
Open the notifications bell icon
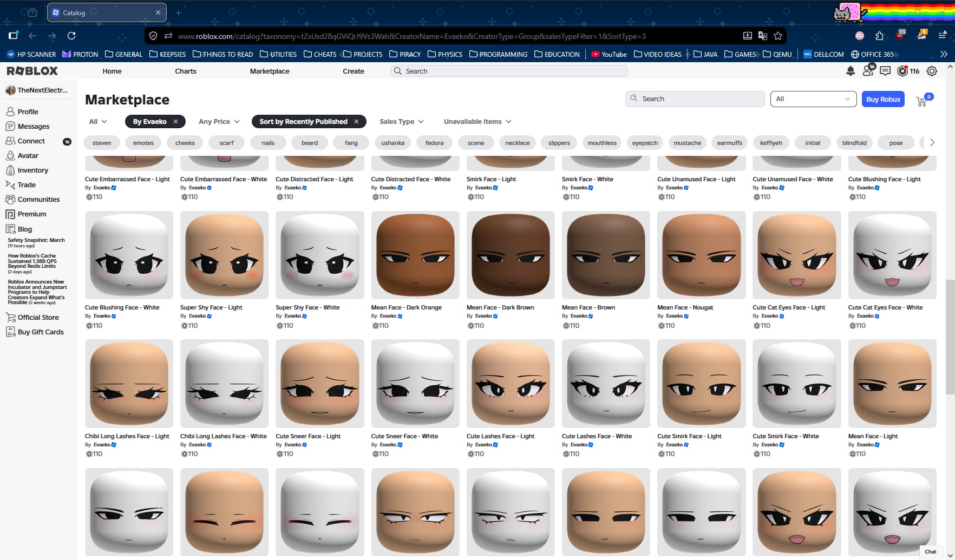point(851,71)
